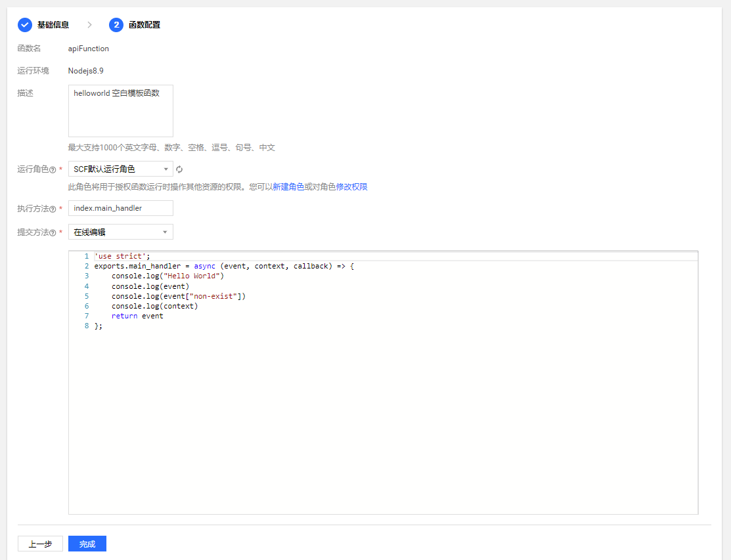731x560 pixels.
Task: Select the 函数配置 step label
Action: pos(144,25)
